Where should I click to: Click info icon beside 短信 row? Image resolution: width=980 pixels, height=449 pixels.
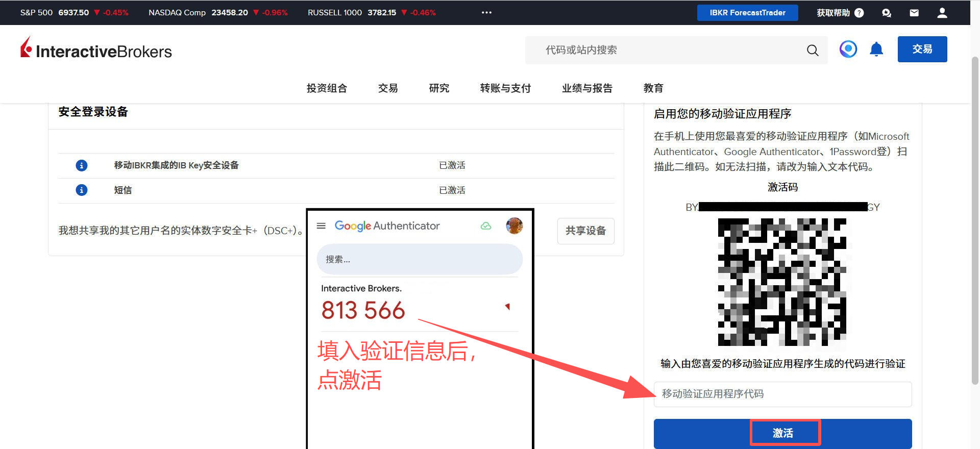(82, 190)
